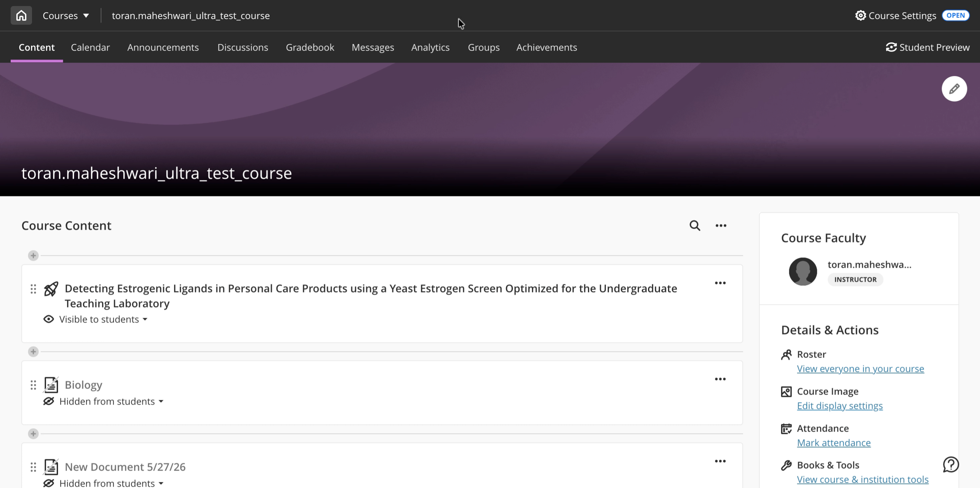Screen dimensions: 980x488
Task: Open Biology's Hidden from students dropdown
Action: [111, 401]
